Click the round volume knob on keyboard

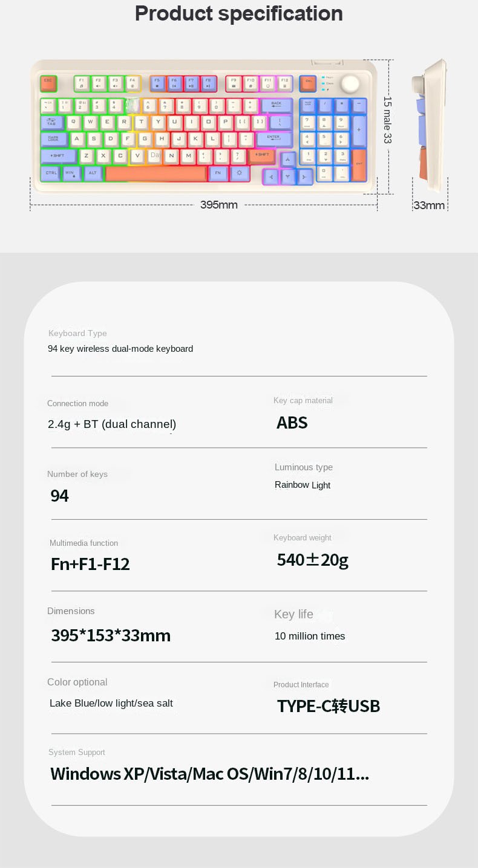pos(349,84)
